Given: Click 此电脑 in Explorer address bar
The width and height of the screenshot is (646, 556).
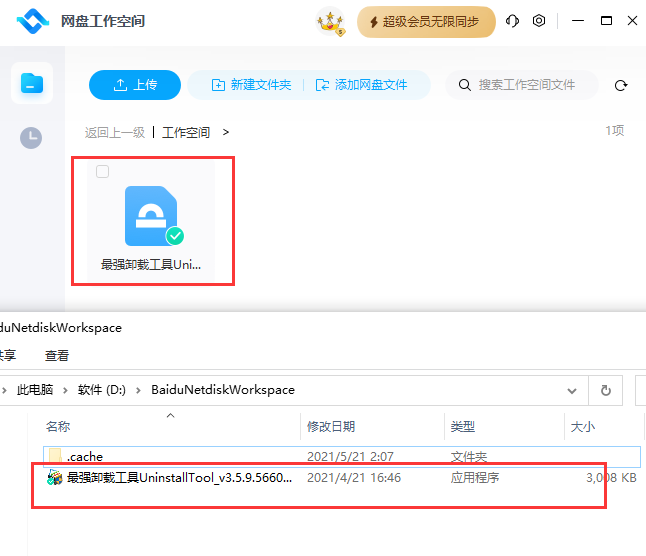Looking at the screenshot, I should click(35, 390).
